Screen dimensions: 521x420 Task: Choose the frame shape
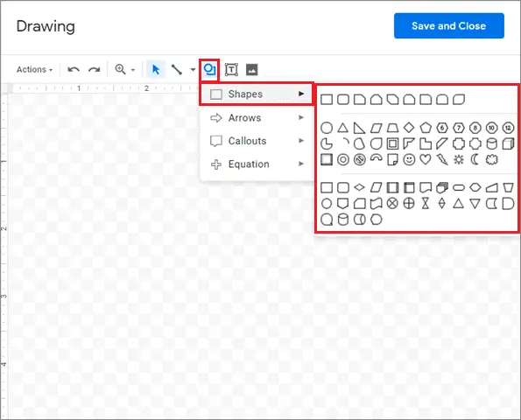[392, 143]
